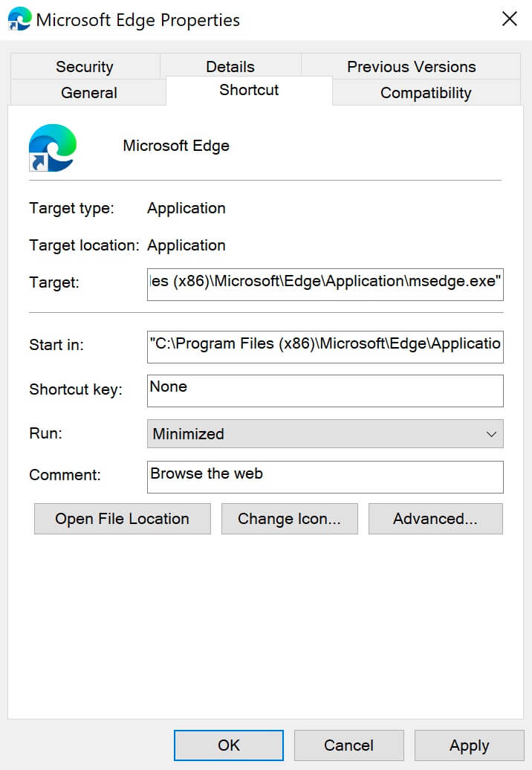Screen dimensions: 532x770
Task: Click Application value beside Target location
Action: [x=186, y=245]
